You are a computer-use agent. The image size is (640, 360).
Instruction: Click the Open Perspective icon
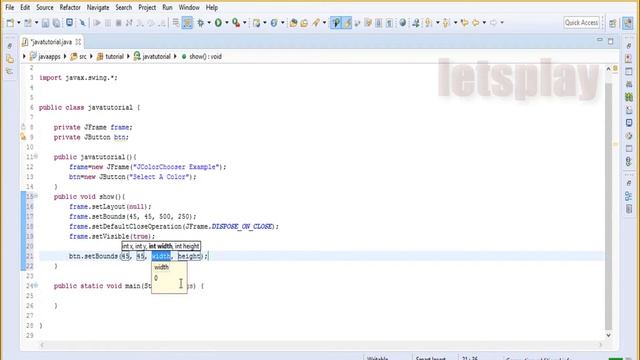pos(613,23)
